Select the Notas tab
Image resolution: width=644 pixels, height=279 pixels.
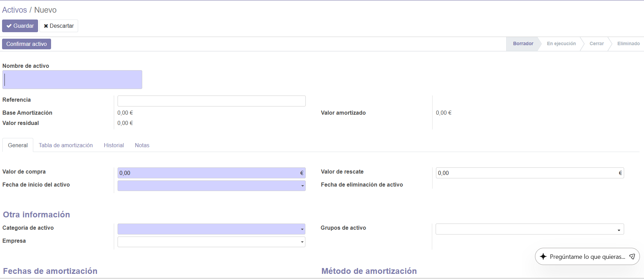(x=142, y=145)
